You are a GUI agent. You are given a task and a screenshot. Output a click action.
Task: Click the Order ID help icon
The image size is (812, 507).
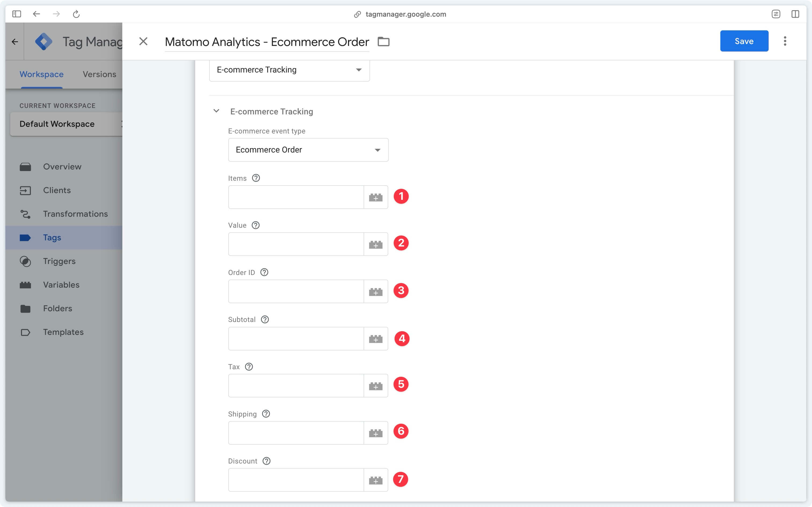[264, 272]
